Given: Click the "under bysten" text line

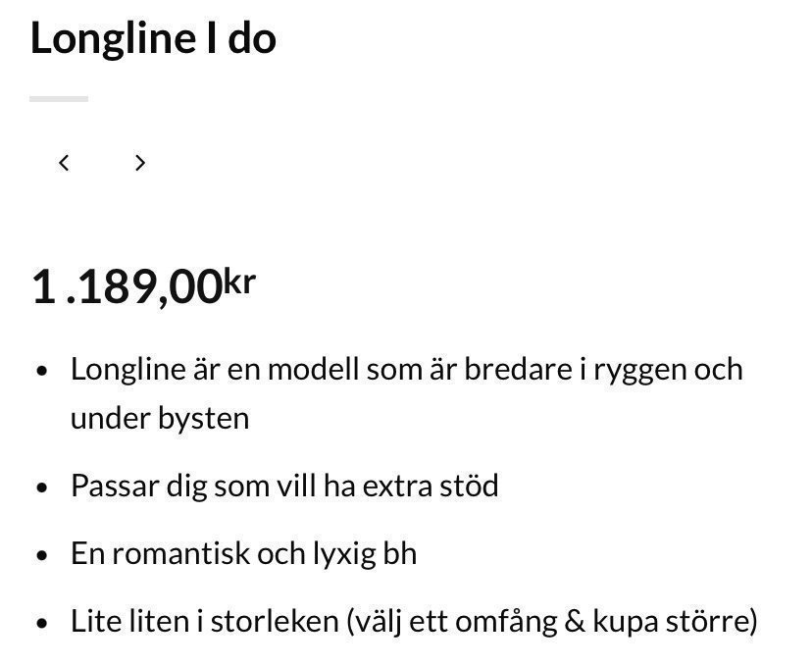Looking at the screenshot, I should tap(160, 418).
